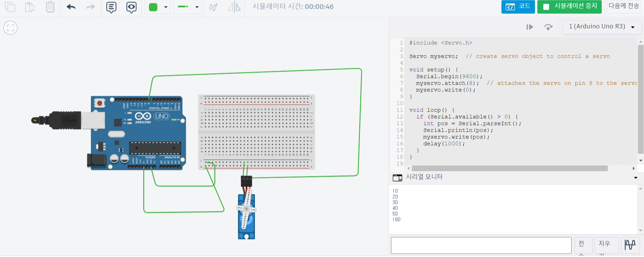
Task: Click the serial output scroll up arrow
Action: click(x=640, y=188)
